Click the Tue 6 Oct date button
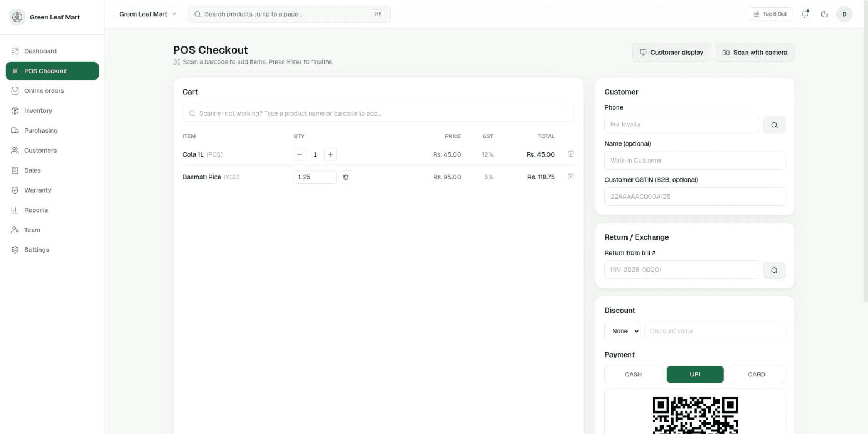868x434 pixels. pos(770,14)
